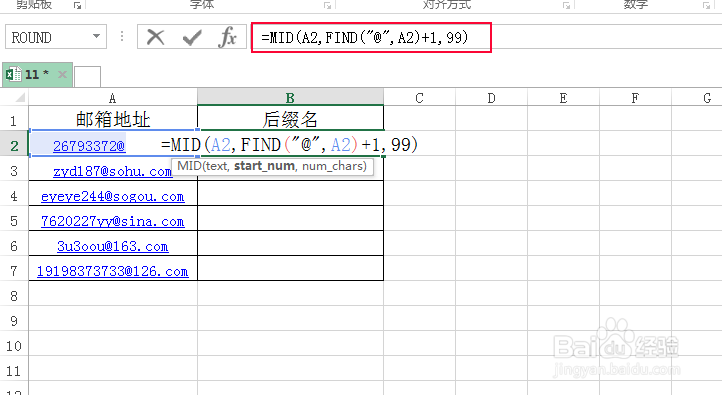722x395 pixels.
Task: Open the 3u3oou@163.com link
Action: [x=113, y=246]
